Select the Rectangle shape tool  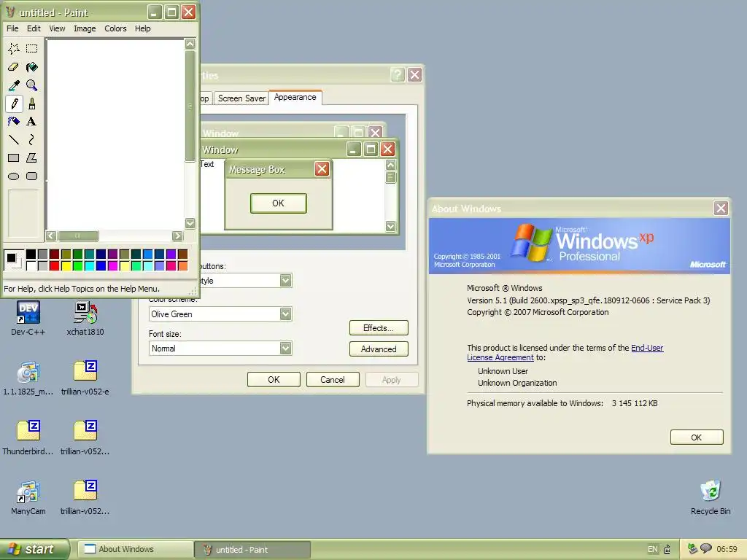click(x=14, y=157)
